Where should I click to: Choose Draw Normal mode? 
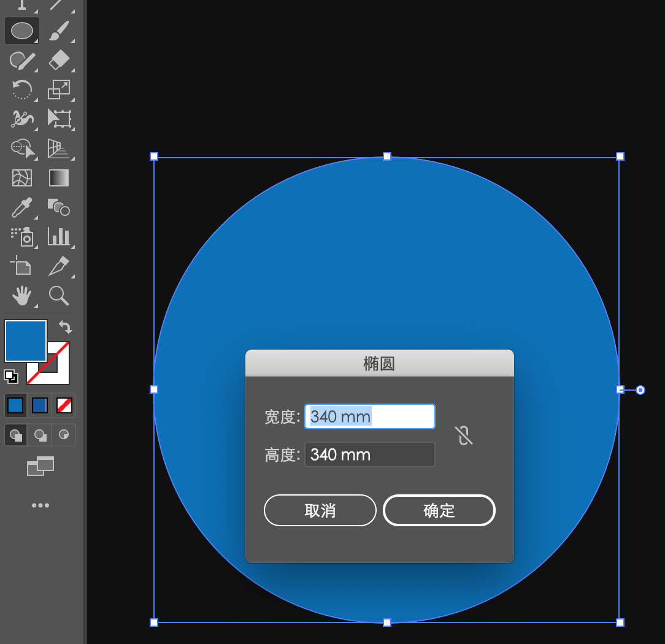(16, 435)
